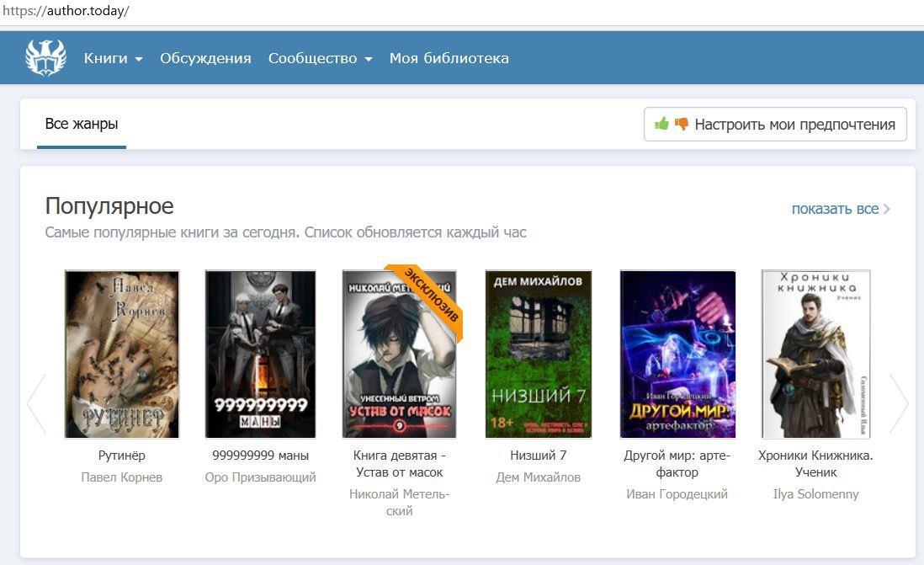
Task: Open the Обсуждения menu item
Action: point(205,58)
